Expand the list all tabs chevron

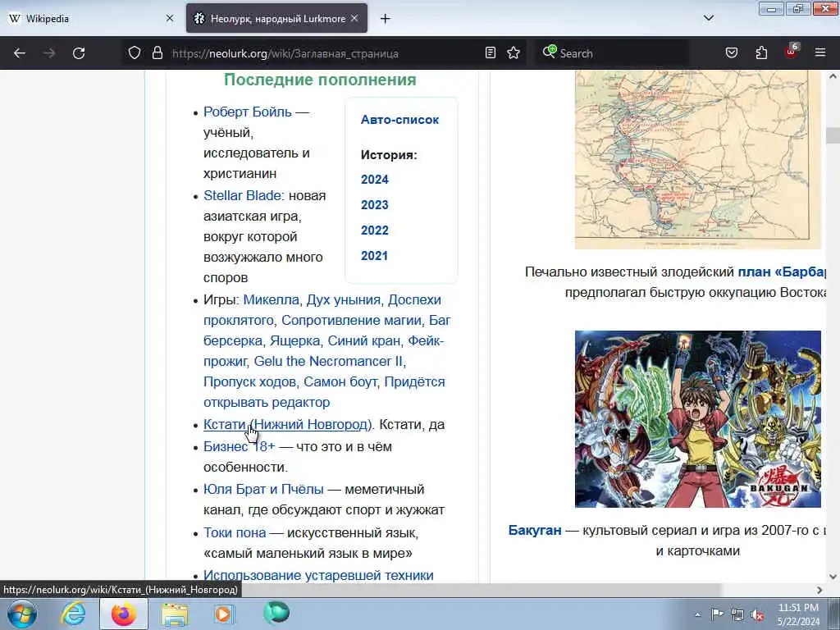(709, 18)
